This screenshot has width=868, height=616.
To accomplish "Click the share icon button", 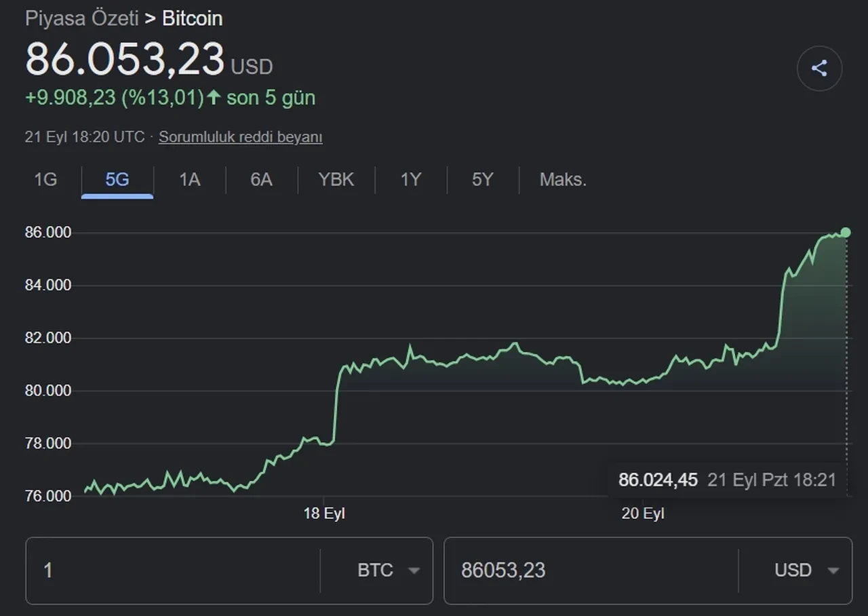I will click(x=819, y=69).
